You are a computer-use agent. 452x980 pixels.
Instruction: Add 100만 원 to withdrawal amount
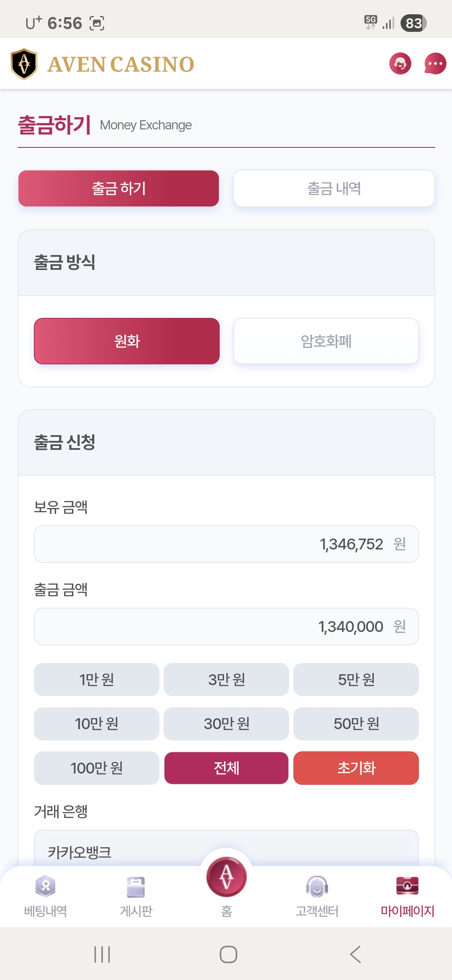[x=97, y=768]
